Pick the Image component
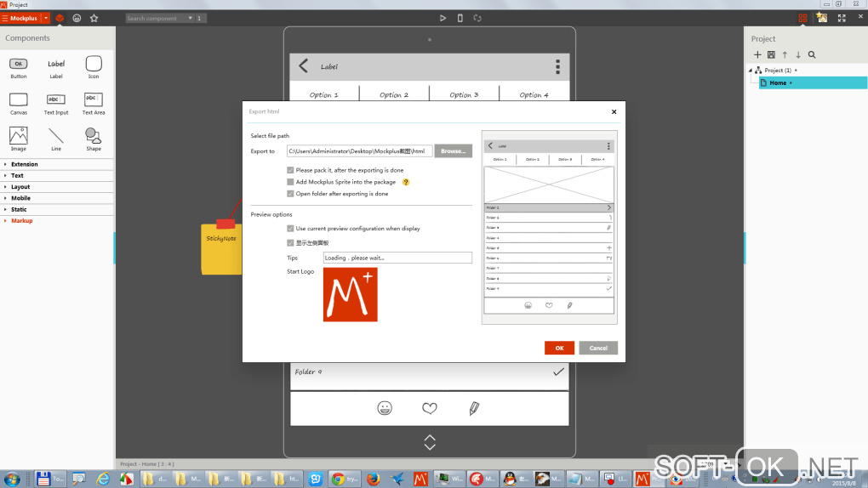 (x=18, y=139)
